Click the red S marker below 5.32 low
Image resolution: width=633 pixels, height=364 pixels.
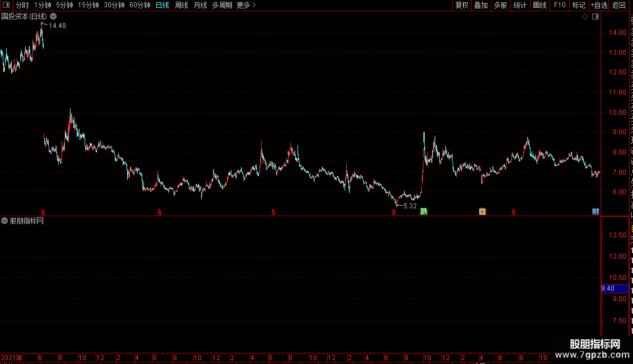394,212
